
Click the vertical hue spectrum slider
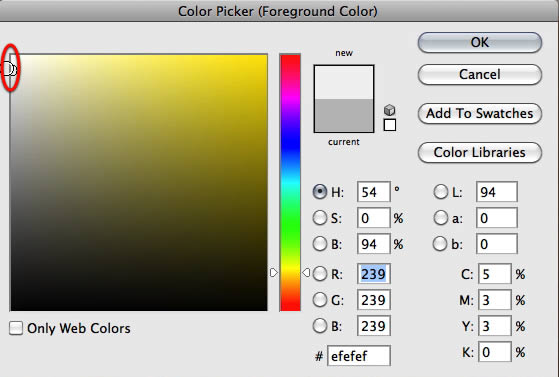pyautogui.click(x=290, y=182)
